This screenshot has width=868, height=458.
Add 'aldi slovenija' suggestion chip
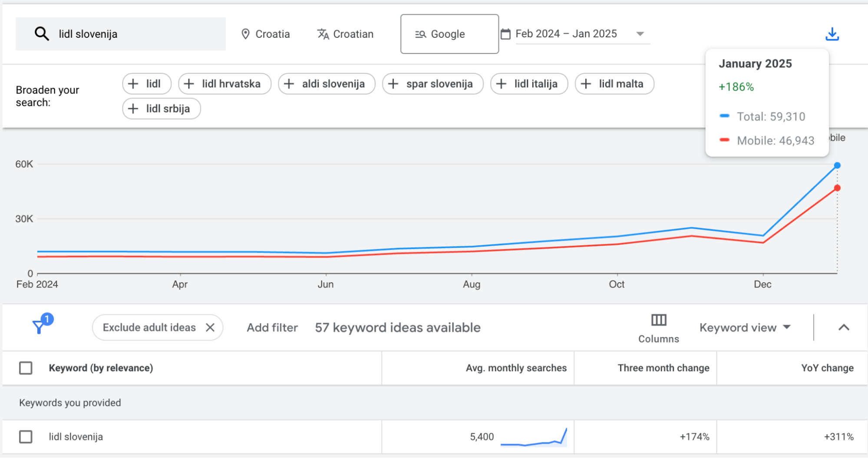click(x=327, y=84)
